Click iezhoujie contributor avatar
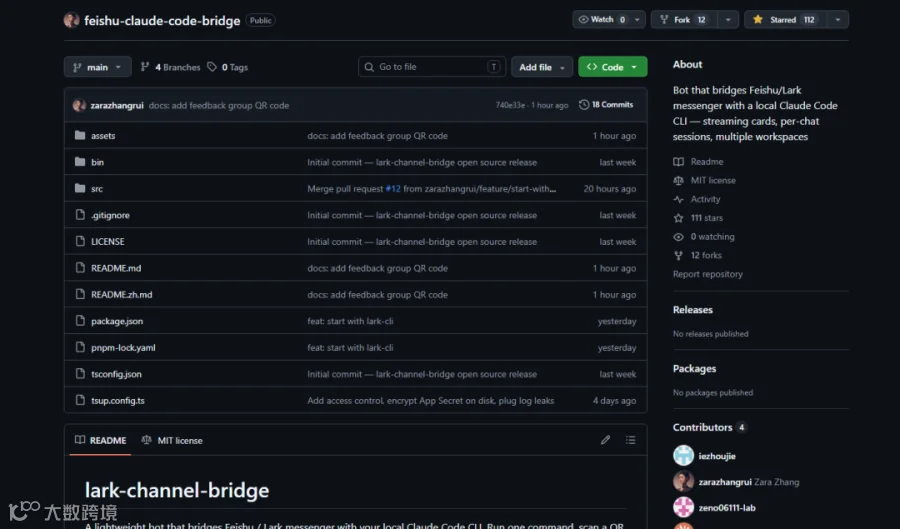The image size is (900, 529). click(x=683, y=456)
